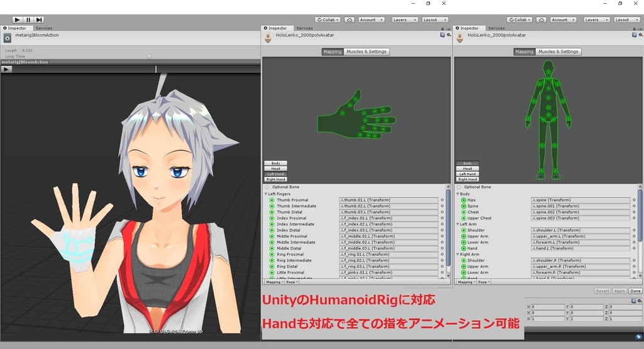
Task: Click the green bone icon next to Upper Chest
Action: coord(464,218)
